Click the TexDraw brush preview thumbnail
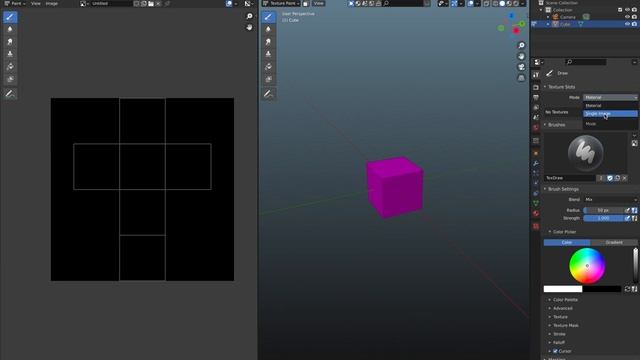Viewport: 640px width, 360px height. click(585, 153)
